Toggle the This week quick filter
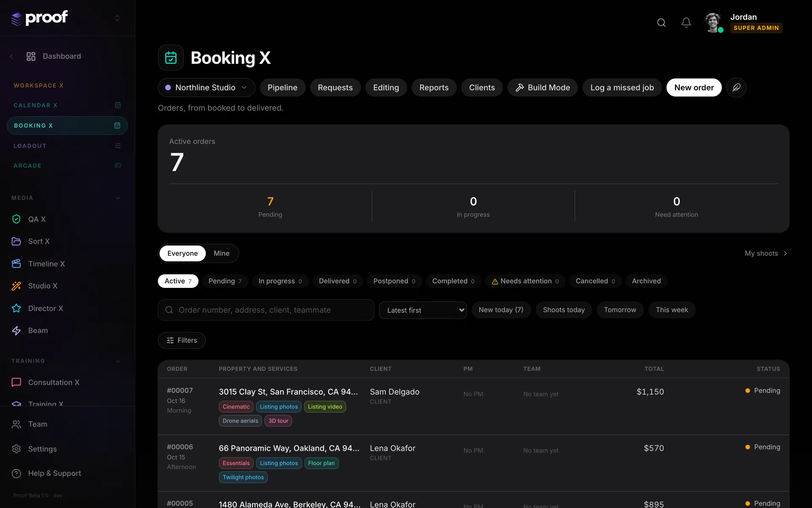This screenshot has width=812, height=508. (x=672, y=310)
